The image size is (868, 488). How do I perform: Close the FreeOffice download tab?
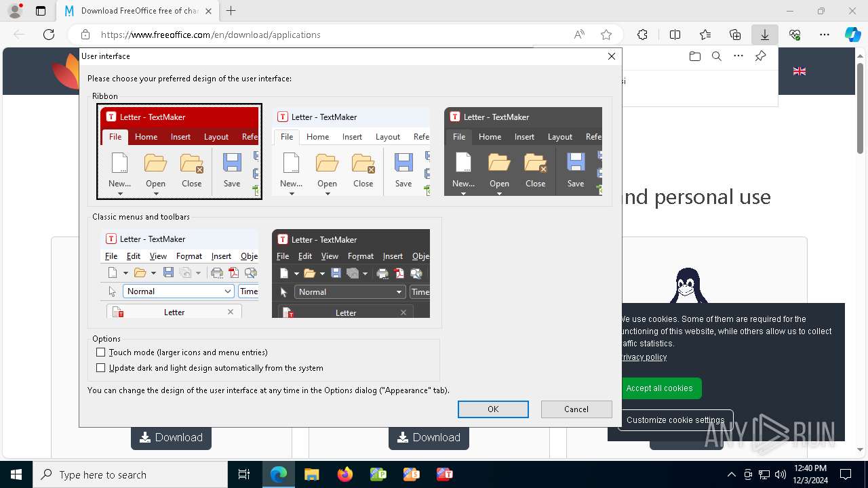tap(208, 11)
